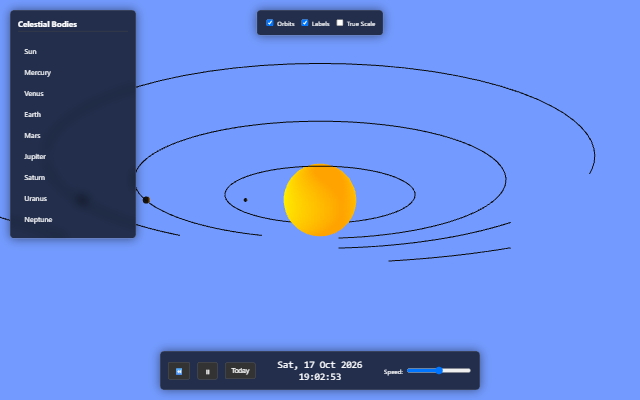The width and height of the screenshot is (640, 400).
Task: Pause the simulation
Action: click(x=207, y=371)
